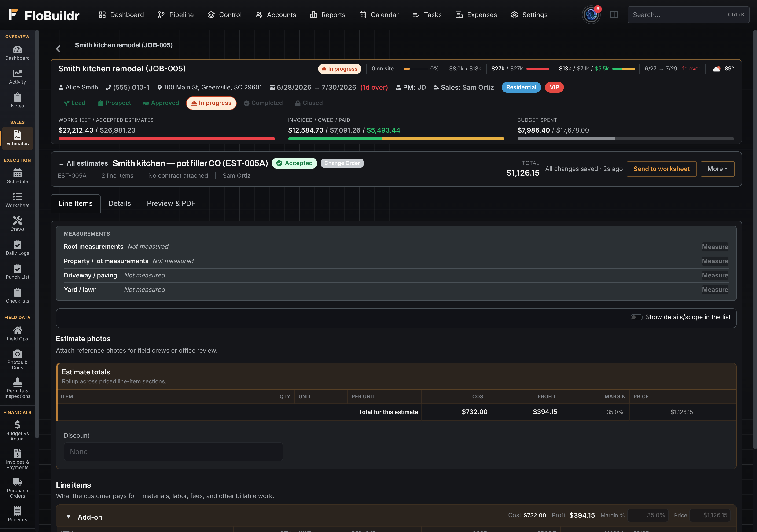The height and width of the screenshot is (532, 757).
Task: Open the Discount dropdown showing None
Action: [x=173, y=452]
